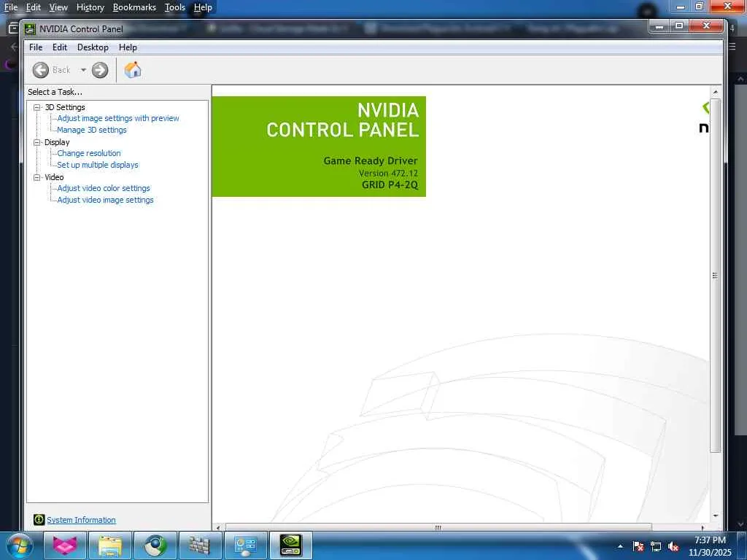Open Adjust image settings with preview
The image size is (747, 560).
point(118,118)
